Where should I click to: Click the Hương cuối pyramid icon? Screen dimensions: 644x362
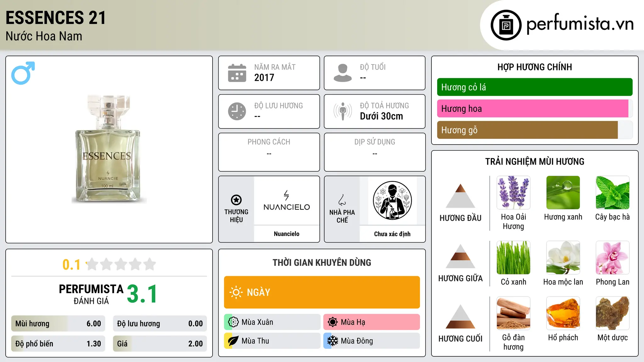pyautogui.click(x=461, y=316)
